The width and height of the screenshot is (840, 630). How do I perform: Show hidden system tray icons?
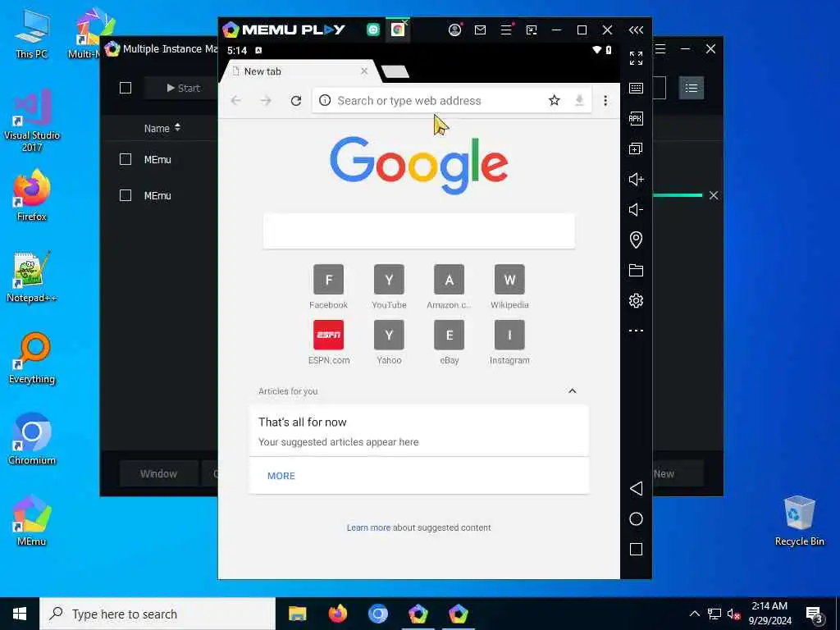[694, 614]
